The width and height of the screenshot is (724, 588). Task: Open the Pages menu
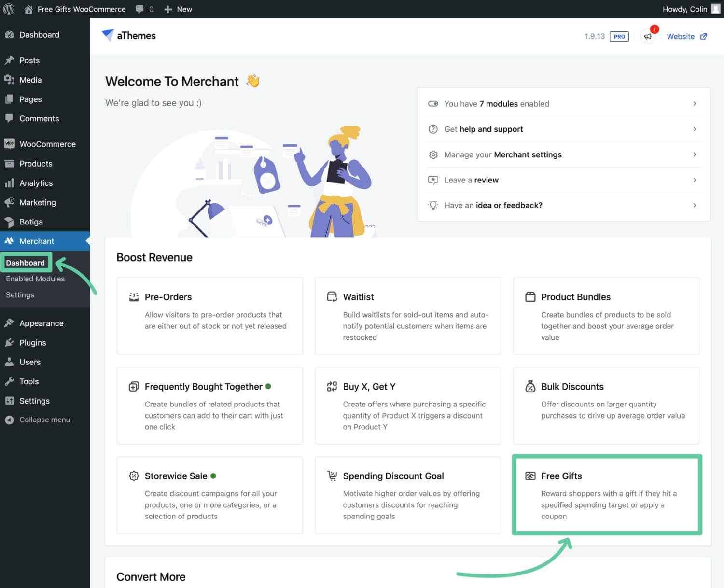pos(44,99)
